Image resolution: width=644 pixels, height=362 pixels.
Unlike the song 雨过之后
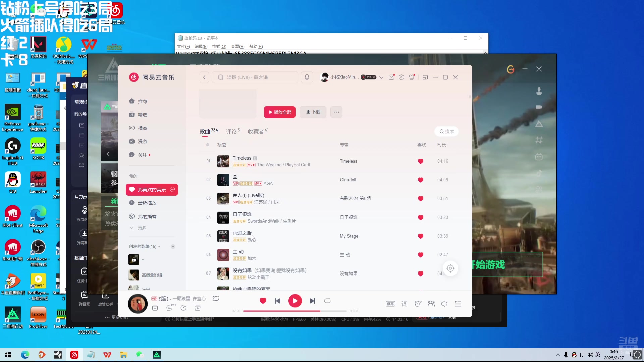coord(420,236)
